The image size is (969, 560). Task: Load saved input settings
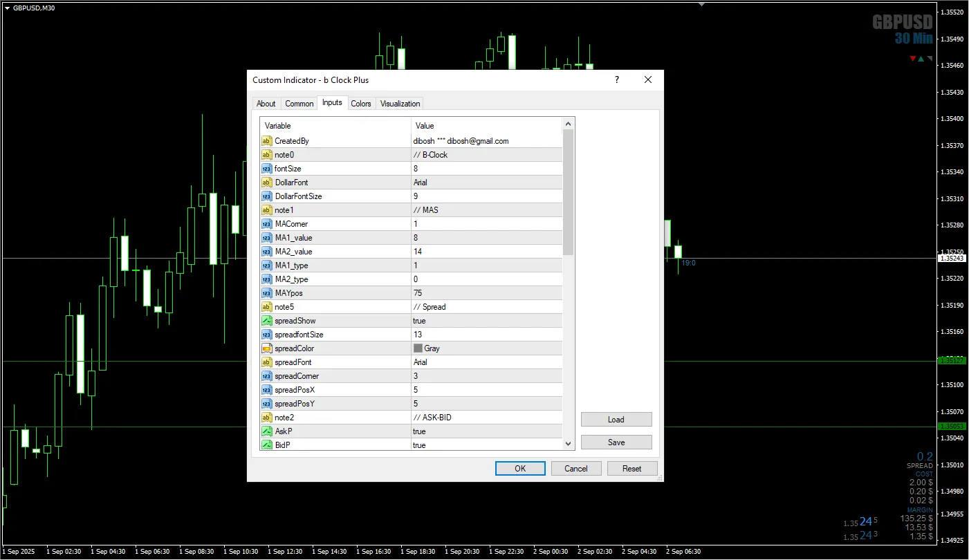click(x=616, y=420)
